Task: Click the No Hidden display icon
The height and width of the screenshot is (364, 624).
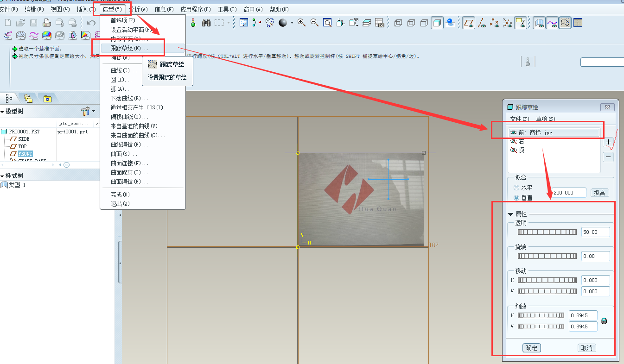Action: 424,23
